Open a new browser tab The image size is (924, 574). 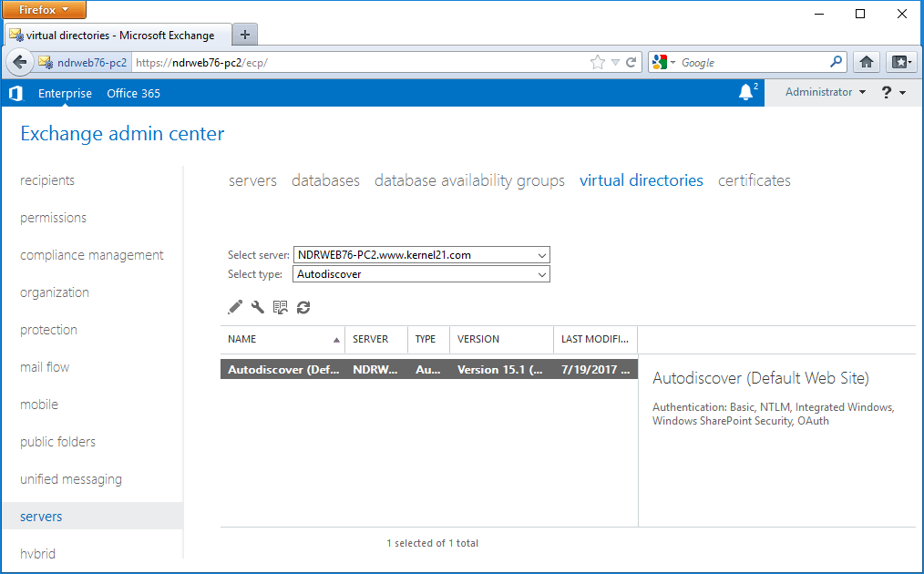(x=245, y=35)
